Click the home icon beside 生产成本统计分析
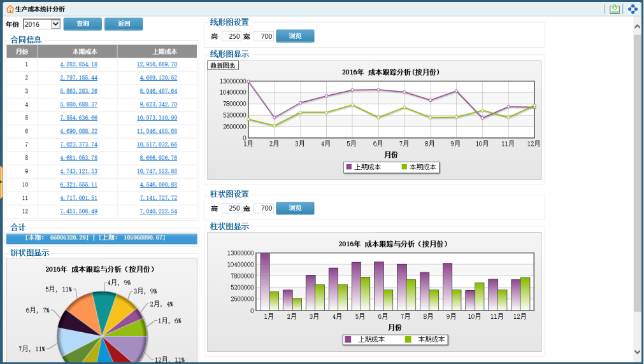The height and width of the screenshot is (364, 644). pos(10,10)
